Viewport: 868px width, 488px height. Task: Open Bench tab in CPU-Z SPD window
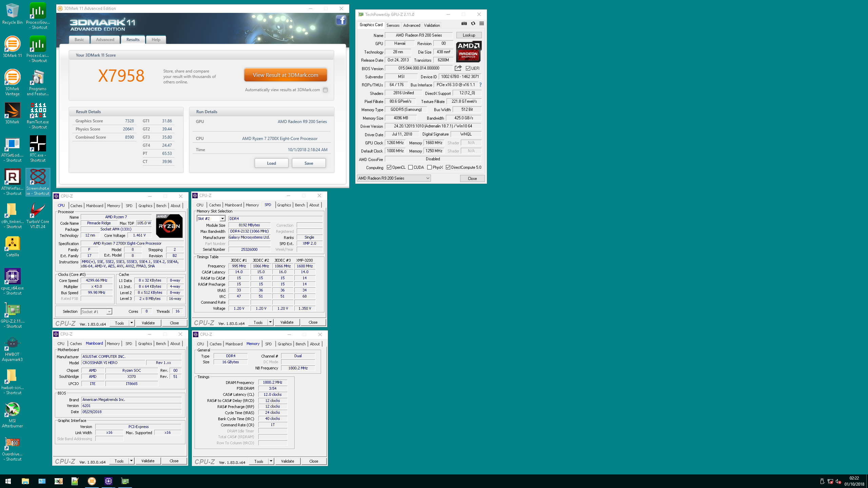tap(300, 205)
